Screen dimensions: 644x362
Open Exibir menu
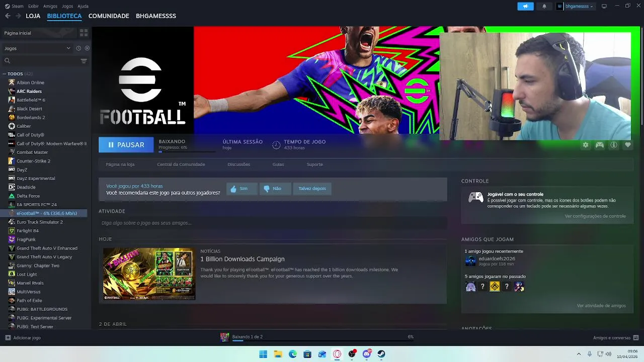click(33, 6)
